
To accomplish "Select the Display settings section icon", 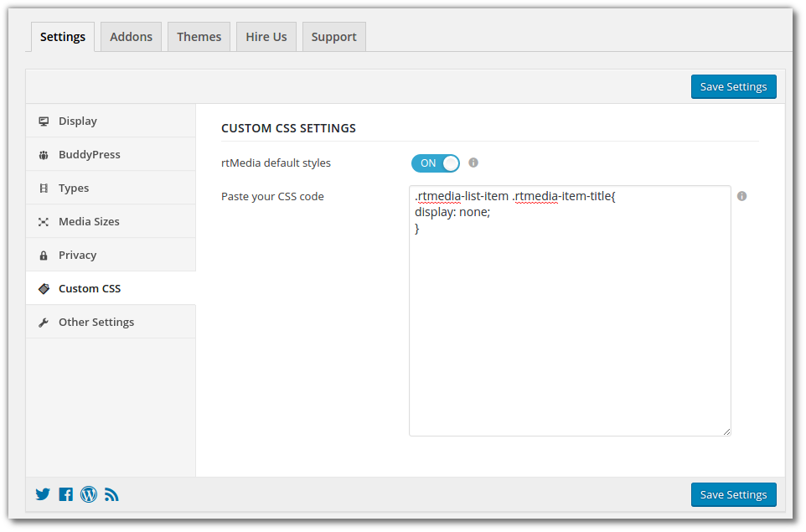I will click(x=43, y=121).
